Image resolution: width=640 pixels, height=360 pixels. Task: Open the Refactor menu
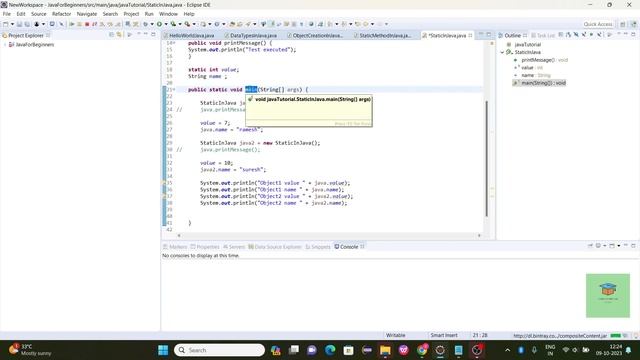[62, 14]
